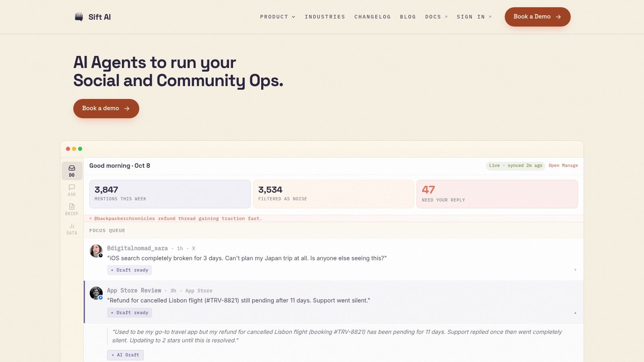Click Draft ready tag under iOS search mention
This screenshot has width=644, height=362.
(130, 270)
